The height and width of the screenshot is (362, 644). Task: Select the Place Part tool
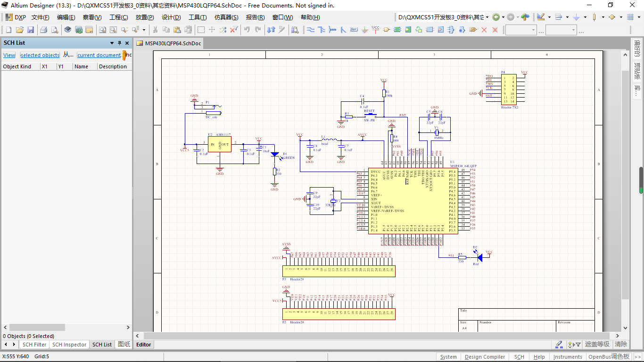386,30
